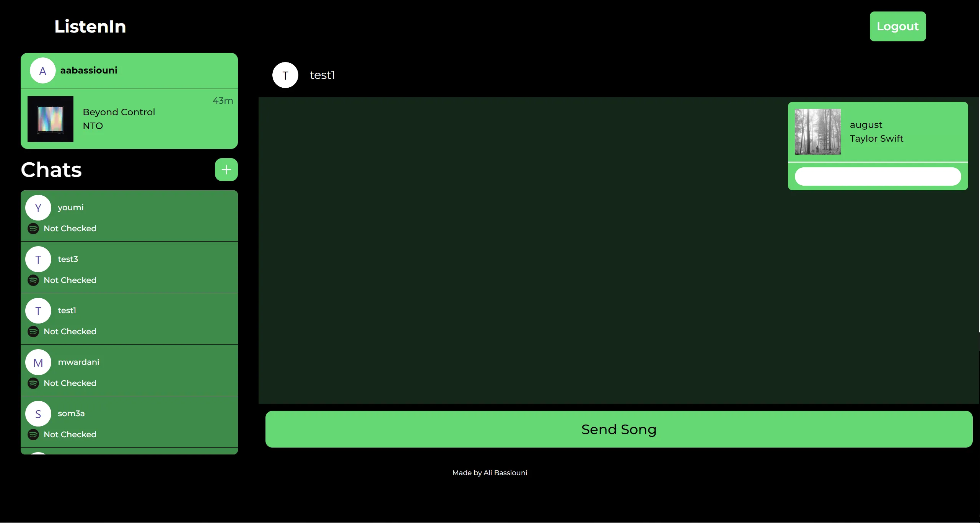Click the plus icon to add a new chat
The height and width of the screenshot is (523, 980).
226,170
